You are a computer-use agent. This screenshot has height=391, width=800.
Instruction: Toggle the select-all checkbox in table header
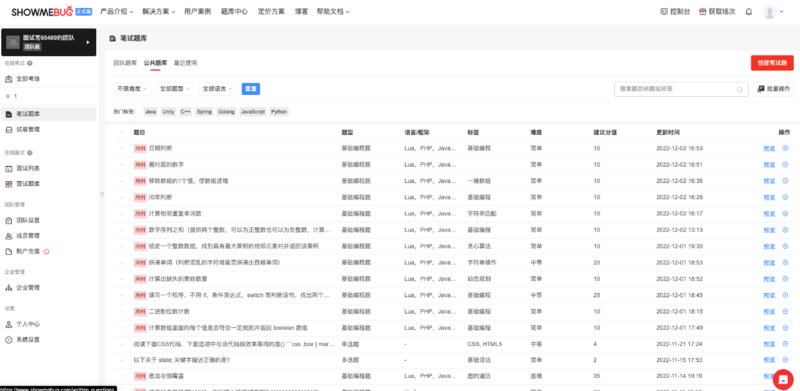click(x=122, y=132)
